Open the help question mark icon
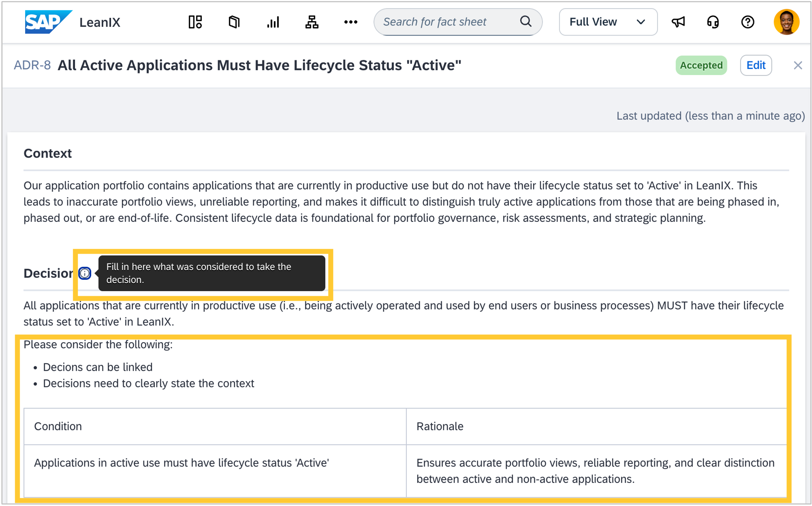Screen dimensions: 812x506 748,22
